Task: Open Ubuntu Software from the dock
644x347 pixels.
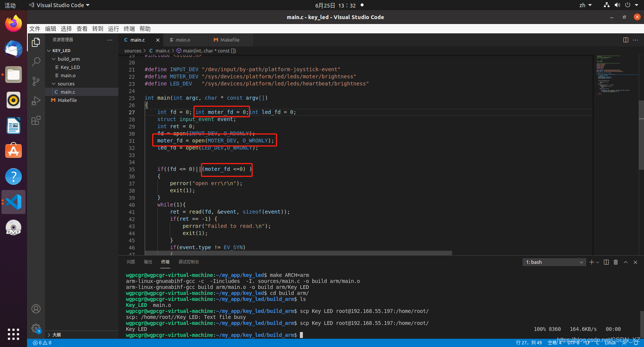Action: 13,151
